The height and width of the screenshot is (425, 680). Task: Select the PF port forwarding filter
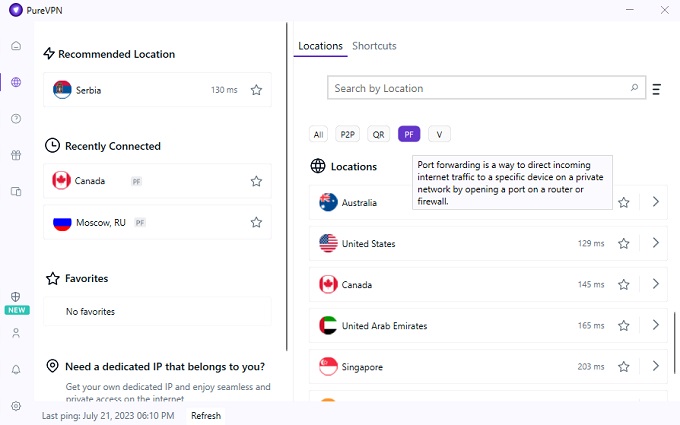[x=409, y=134]
